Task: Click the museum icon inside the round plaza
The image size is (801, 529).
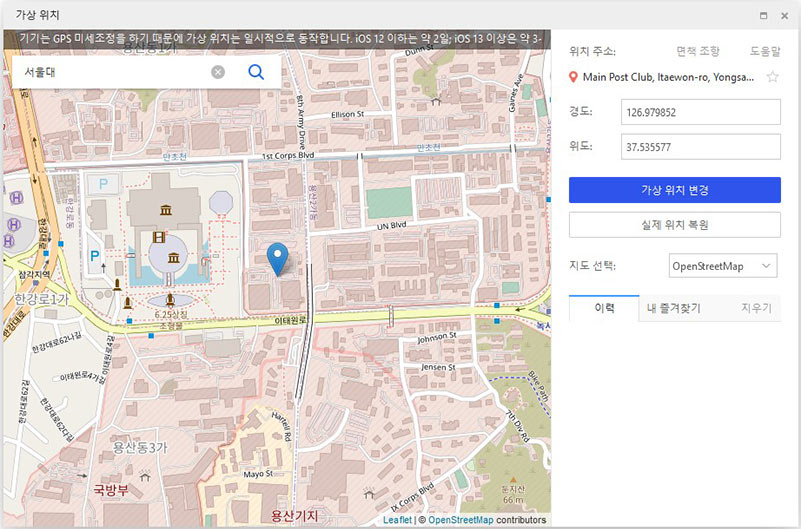Action: pos(174,257)
